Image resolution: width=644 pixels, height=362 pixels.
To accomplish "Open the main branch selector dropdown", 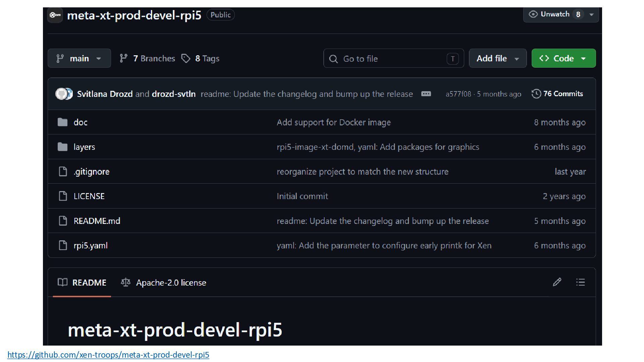I will (79, 58).
